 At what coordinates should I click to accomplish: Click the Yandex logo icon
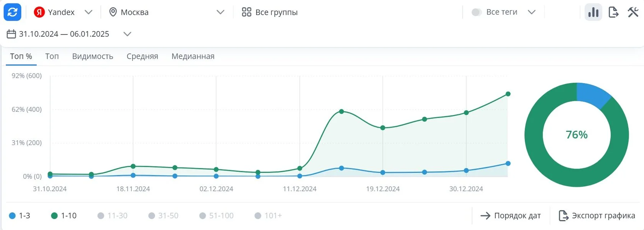coord(39,12)
